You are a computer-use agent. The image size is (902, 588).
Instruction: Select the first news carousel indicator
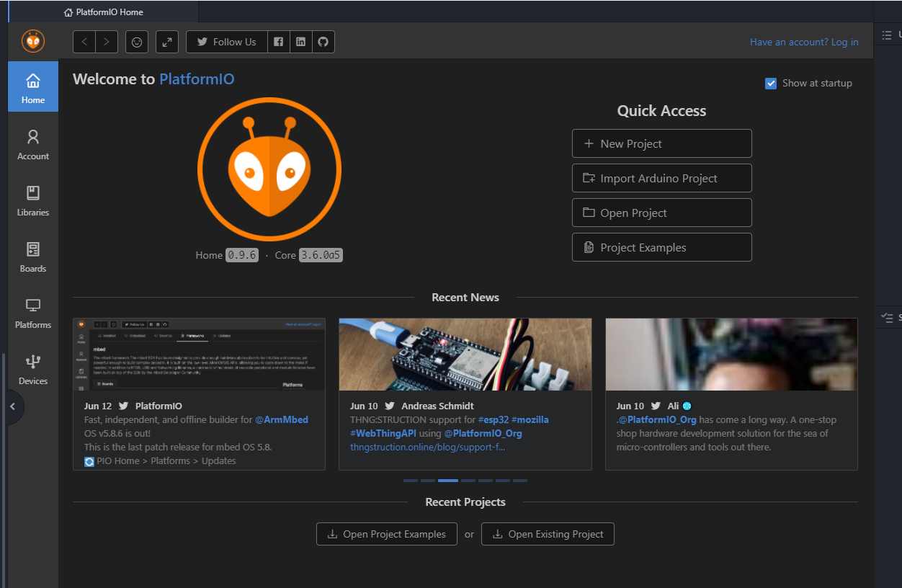(411, 481)
